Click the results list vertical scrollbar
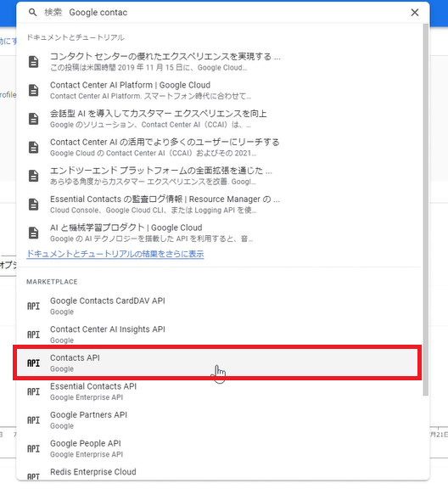 pos(426,210)
